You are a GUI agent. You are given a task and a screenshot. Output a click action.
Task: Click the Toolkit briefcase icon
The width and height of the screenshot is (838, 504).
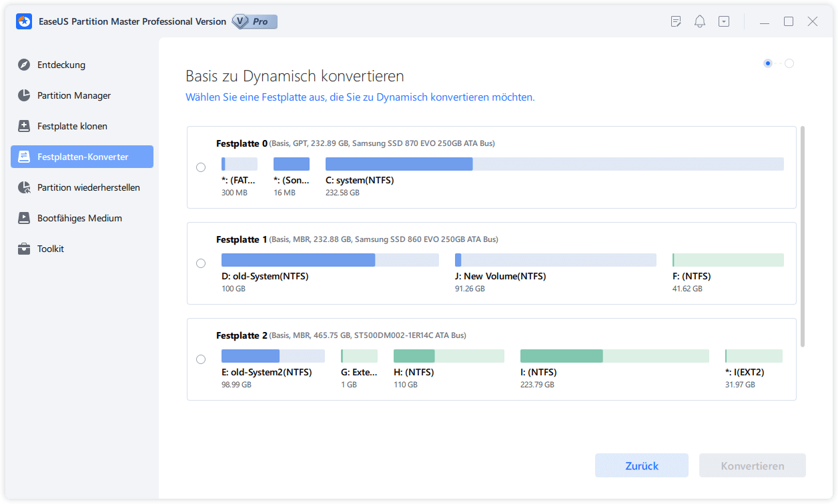point(24,249)
